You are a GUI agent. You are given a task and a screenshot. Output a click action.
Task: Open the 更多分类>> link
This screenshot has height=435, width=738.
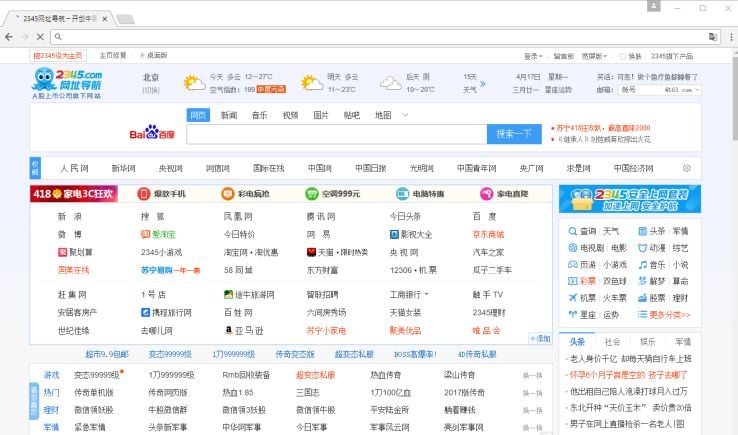[x=670, y=314]
